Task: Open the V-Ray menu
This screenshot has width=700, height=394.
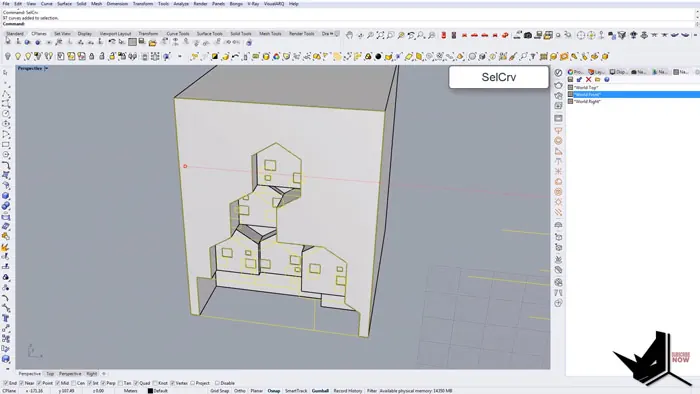Action: (253, 4)
